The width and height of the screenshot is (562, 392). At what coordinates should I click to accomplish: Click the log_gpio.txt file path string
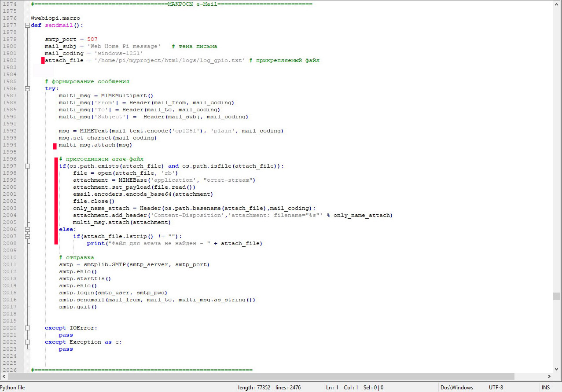(x=170, y=60)
